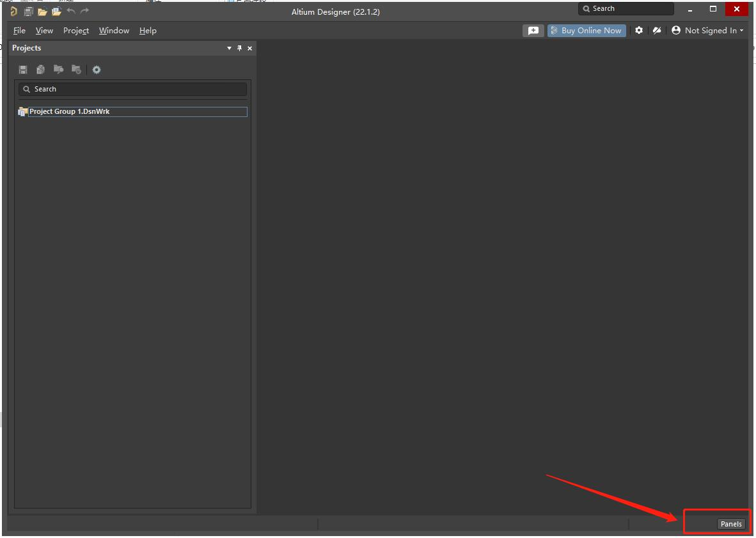Toggle the Projects panel pin

point(240,48)
